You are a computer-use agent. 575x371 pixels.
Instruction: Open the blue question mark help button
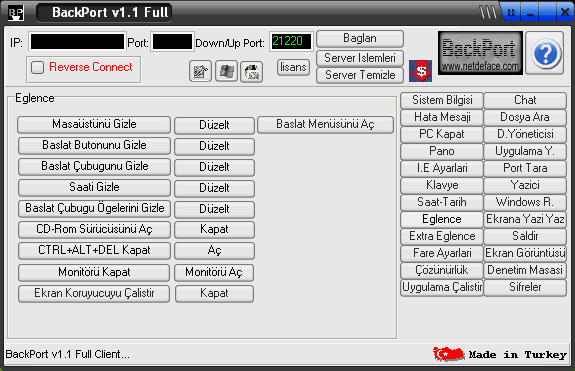(545, 54)
